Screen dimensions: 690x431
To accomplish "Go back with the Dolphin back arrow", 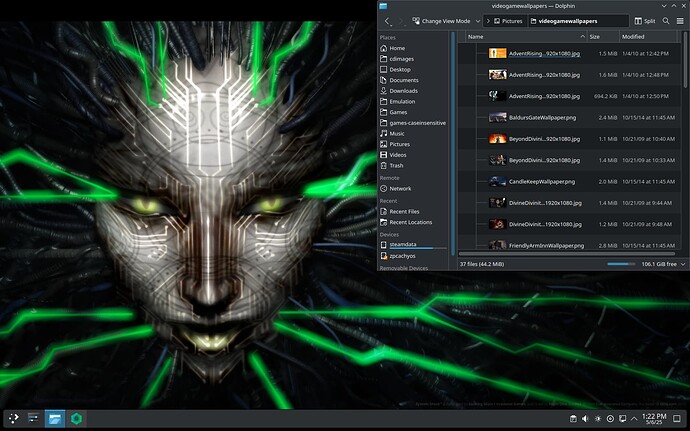I will pyautogui.click(x=387, y=21).
